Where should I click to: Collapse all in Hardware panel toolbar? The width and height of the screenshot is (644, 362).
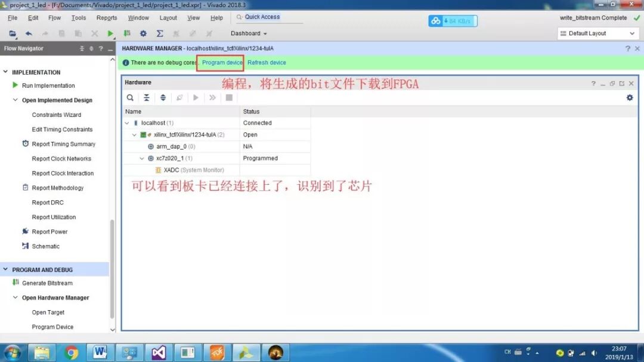pos(147,97)
